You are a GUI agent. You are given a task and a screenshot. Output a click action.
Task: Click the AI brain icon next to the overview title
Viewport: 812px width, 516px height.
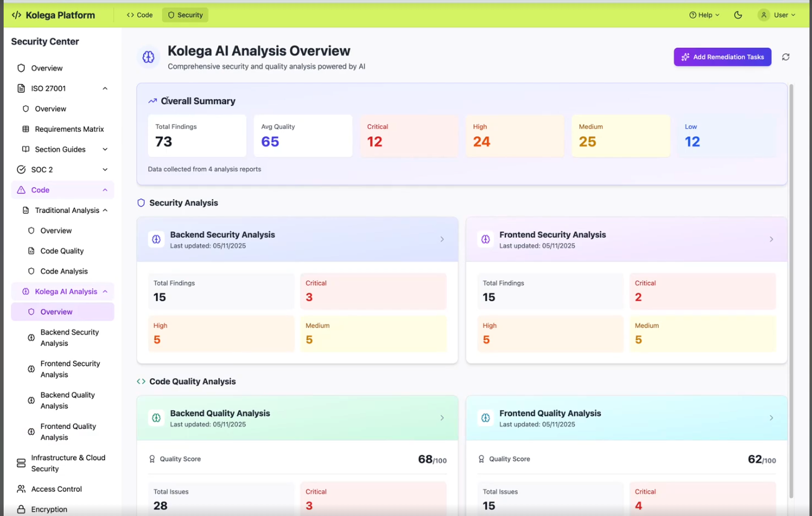[148, 56]
